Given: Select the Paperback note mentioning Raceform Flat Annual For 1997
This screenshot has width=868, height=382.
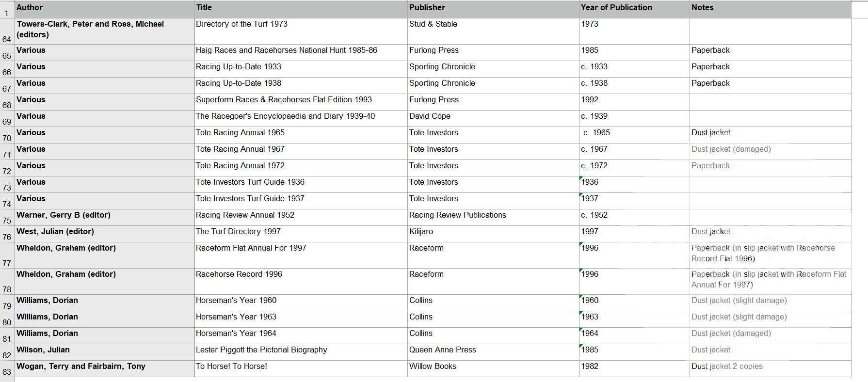Looking at the screenshot, I should coord(770,282).
